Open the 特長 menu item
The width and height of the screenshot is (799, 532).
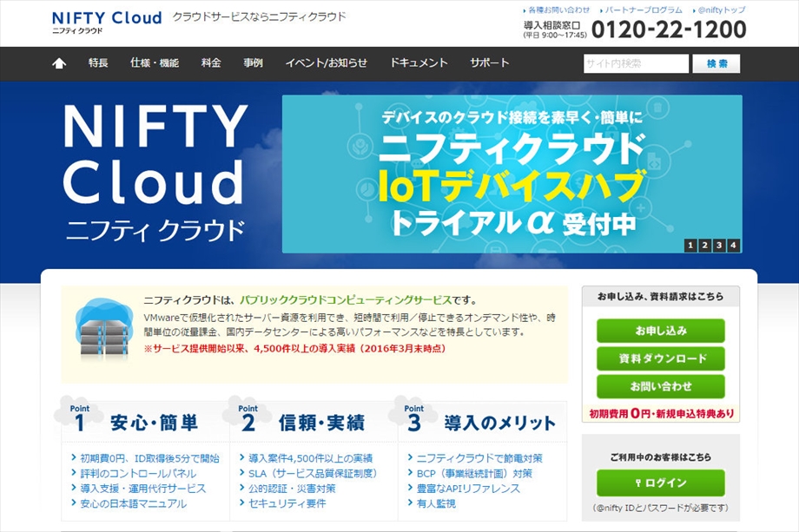[x=98, y=62]
